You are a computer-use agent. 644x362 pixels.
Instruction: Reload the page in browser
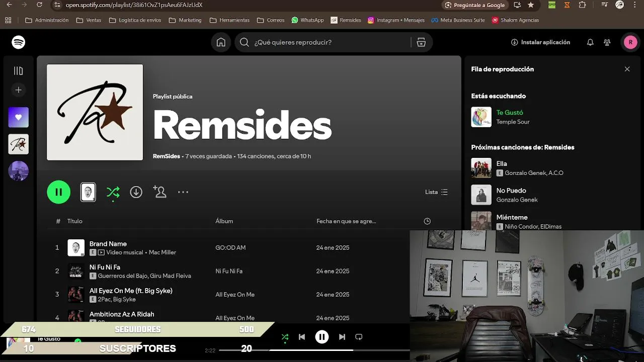pyautogui.click(x=40, y=5)
